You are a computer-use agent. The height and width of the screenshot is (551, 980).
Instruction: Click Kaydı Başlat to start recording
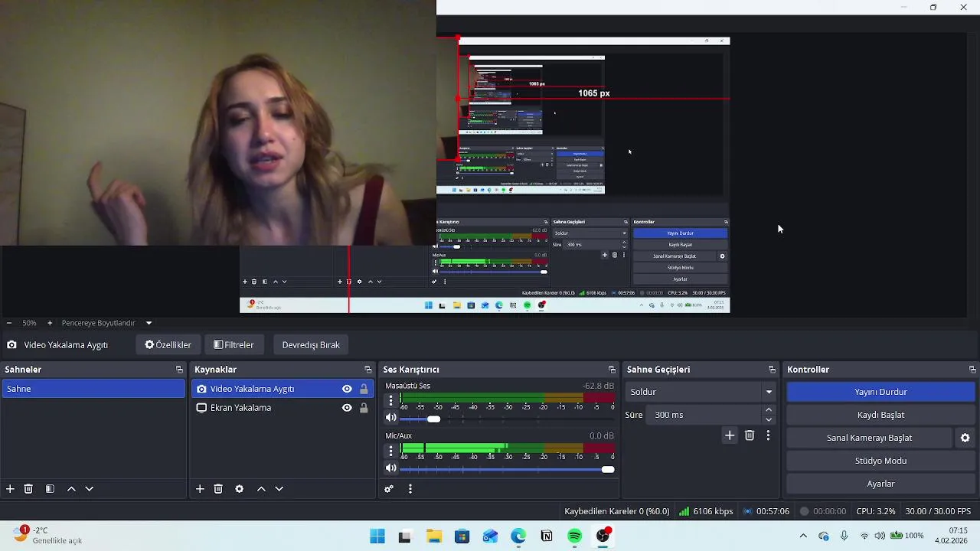pos(880,415)
